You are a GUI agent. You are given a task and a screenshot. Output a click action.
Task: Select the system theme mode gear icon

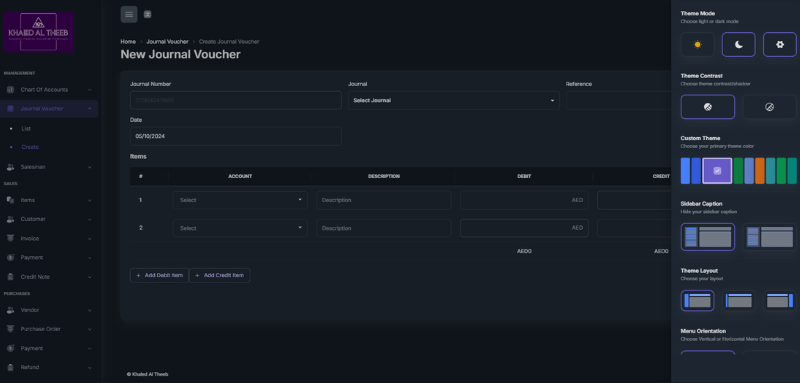[x=780, y=44]
